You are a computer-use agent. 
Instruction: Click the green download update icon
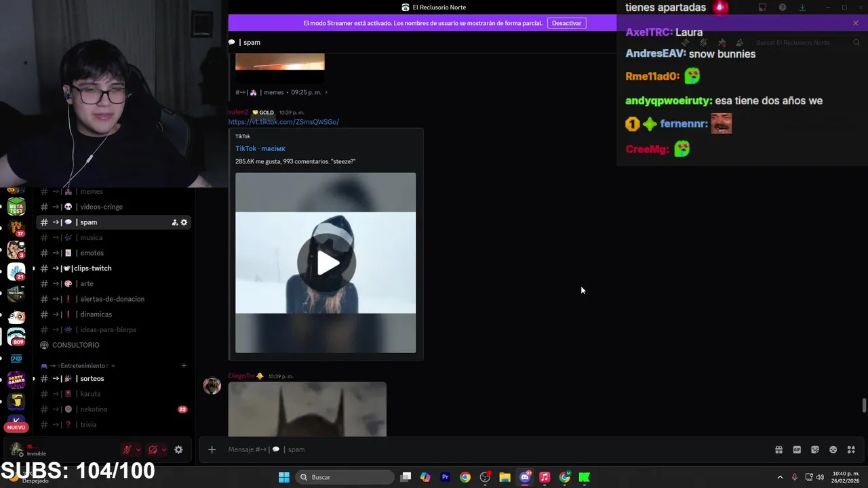802,7
